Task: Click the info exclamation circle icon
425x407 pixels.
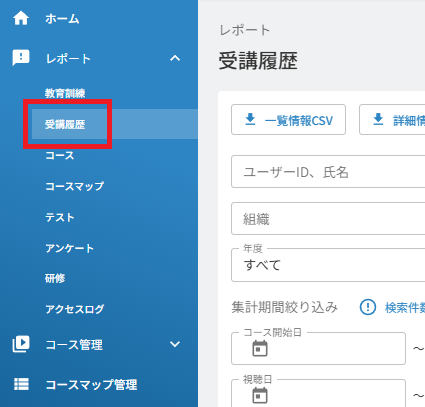Action: click(x=368, y=307)
